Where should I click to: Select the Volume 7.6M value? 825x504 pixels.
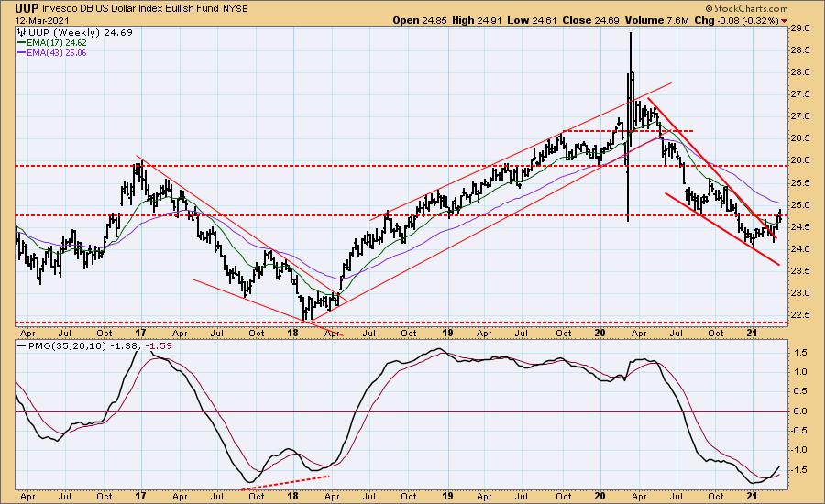point(656,20)
